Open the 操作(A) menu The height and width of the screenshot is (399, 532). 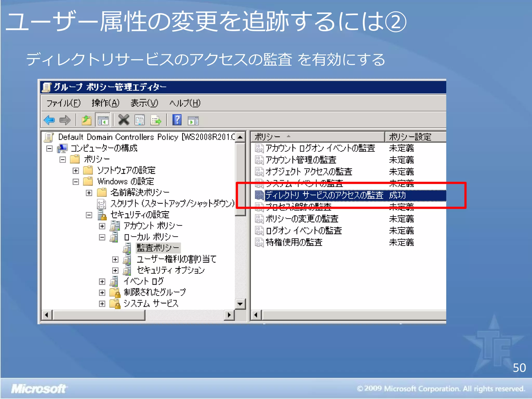(105, 103)
